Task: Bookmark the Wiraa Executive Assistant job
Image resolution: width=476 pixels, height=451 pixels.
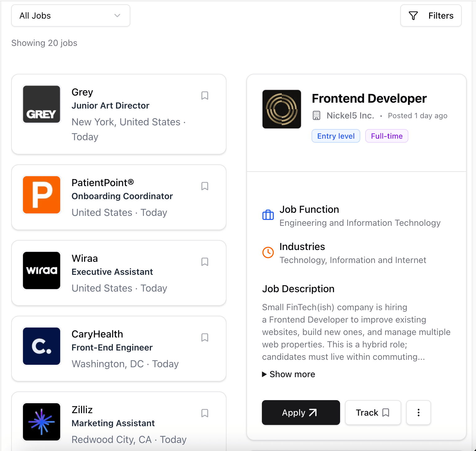Action: click(204, 262)
